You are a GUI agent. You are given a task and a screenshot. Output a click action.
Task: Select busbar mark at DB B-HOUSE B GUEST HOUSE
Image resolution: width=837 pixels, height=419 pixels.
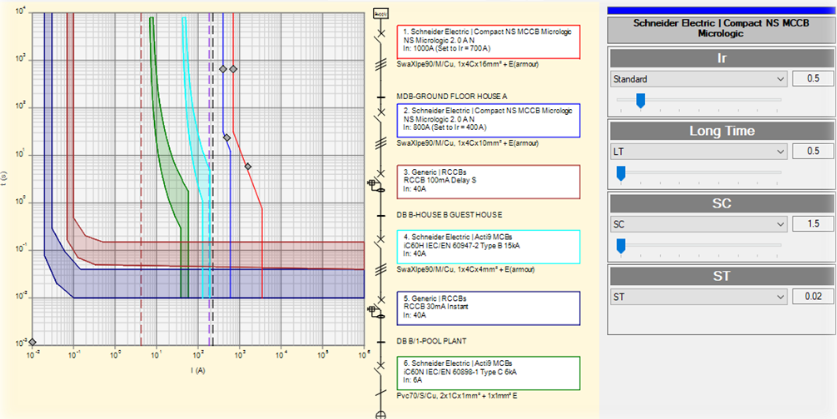click(x=381, y=215)
